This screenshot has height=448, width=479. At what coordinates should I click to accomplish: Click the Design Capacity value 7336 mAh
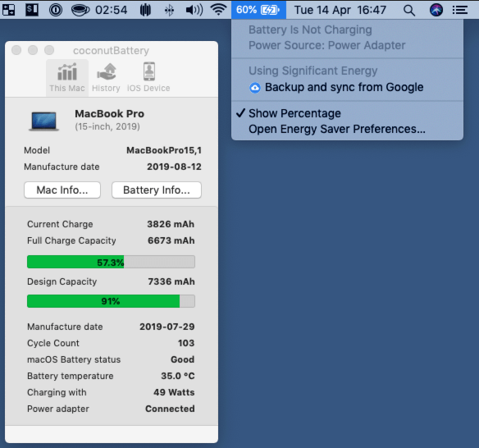coord(171,281)
